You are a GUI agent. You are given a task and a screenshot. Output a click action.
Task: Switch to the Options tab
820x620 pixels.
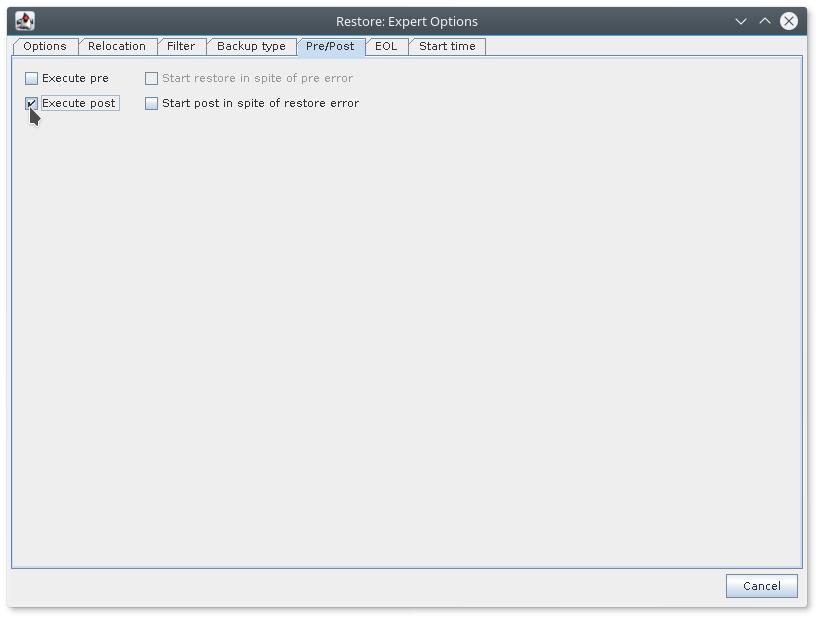point(45,46)
